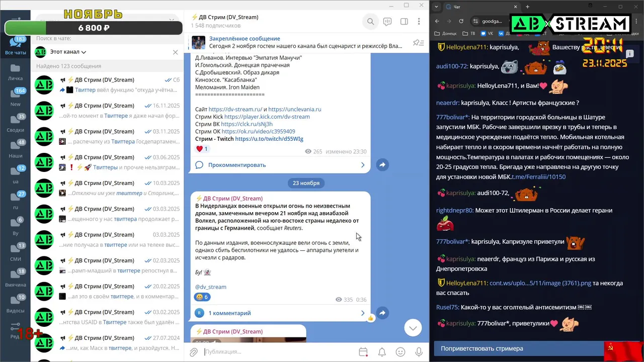This screenshot has height=362, width=644.
Task: Open the Вмячина folder
Action: pos(16,278)
